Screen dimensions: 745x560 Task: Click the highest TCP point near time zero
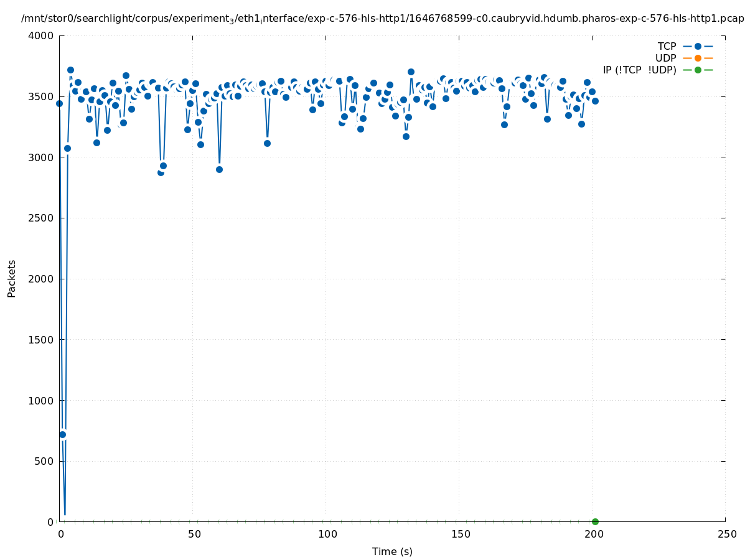click(x=70, y=70)
